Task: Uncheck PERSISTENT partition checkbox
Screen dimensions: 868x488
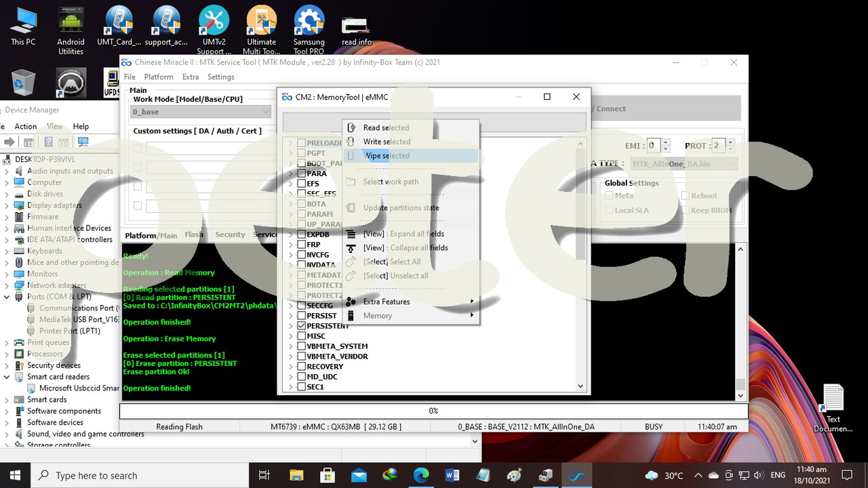Action: click(302, 326)
